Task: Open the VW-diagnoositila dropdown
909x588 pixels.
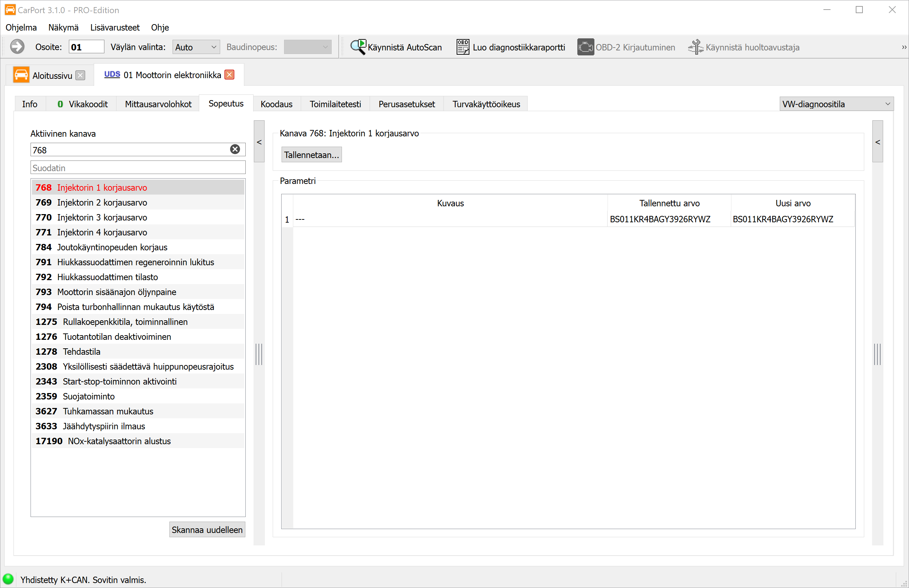Action: [x=836, y=104]
